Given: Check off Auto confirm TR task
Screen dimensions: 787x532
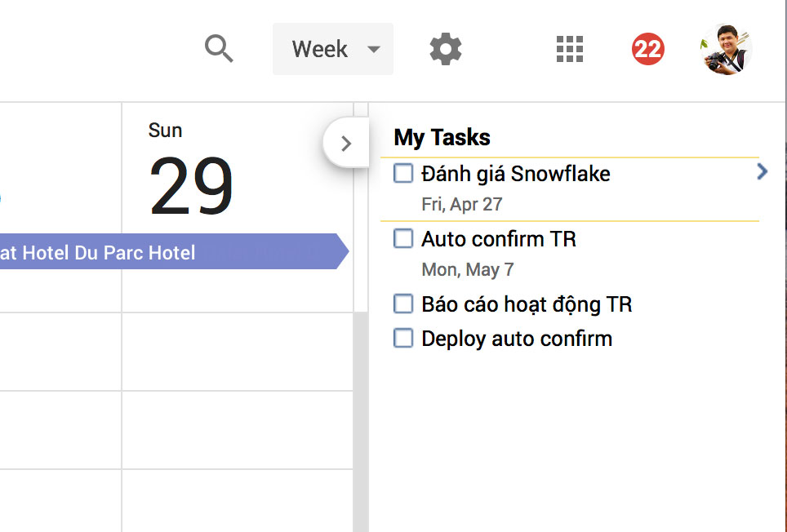Looking at the screenshot, I should click(x=403, y=239).
